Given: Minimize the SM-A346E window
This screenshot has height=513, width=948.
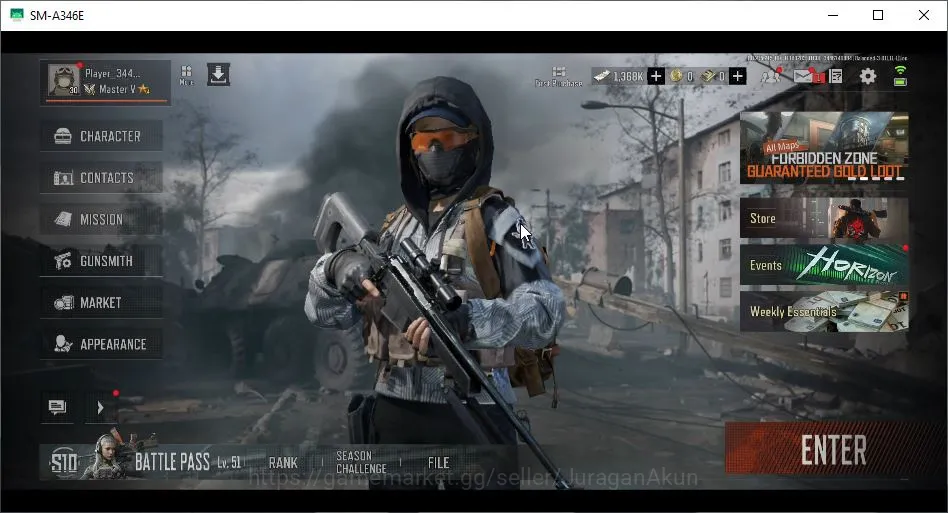Looking at the screenshot, I should (833, 15).
